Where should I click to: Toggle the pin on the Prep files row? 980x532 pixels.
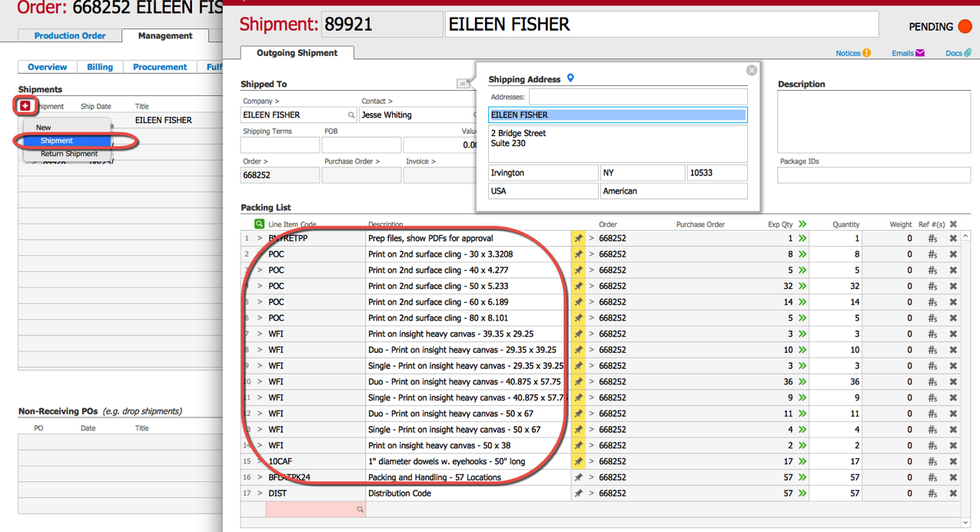click(578, 238)
